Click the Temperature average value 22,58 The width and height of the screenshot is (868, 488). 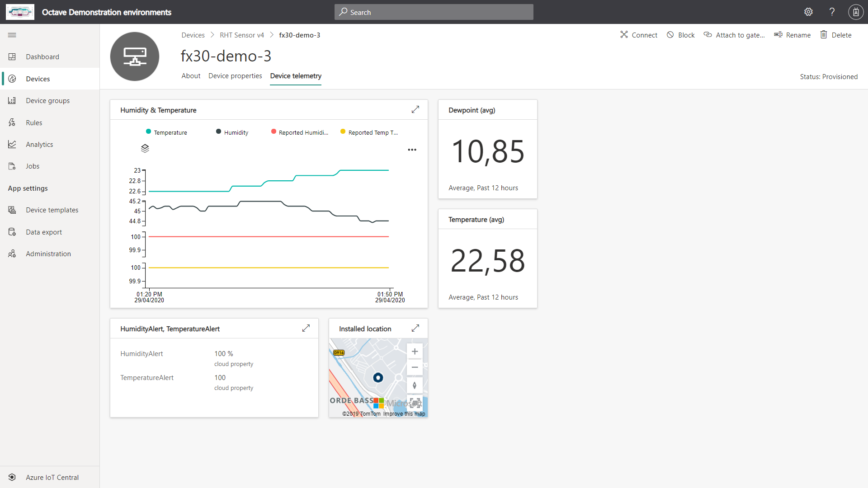(x=488, y=261)
